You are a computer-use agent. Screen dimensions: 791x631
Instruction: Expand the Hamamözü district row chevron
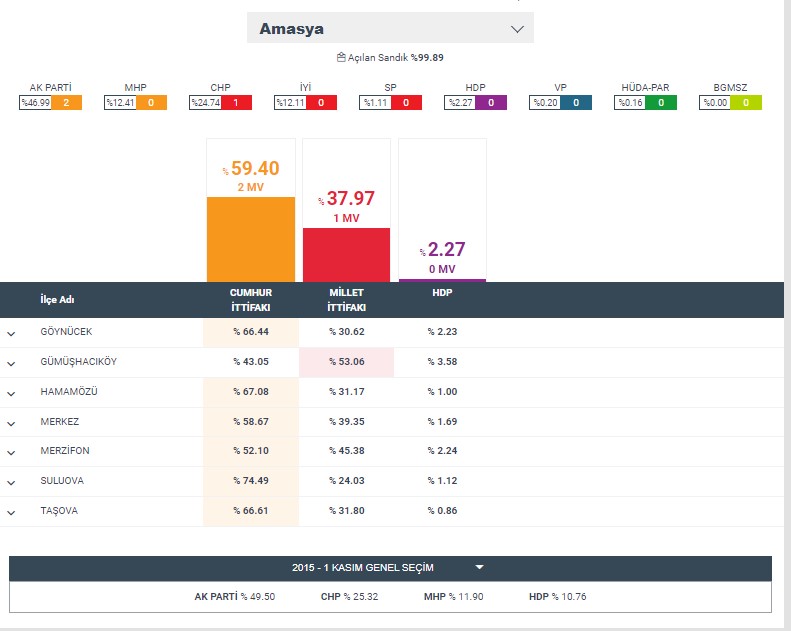(11, 393)
